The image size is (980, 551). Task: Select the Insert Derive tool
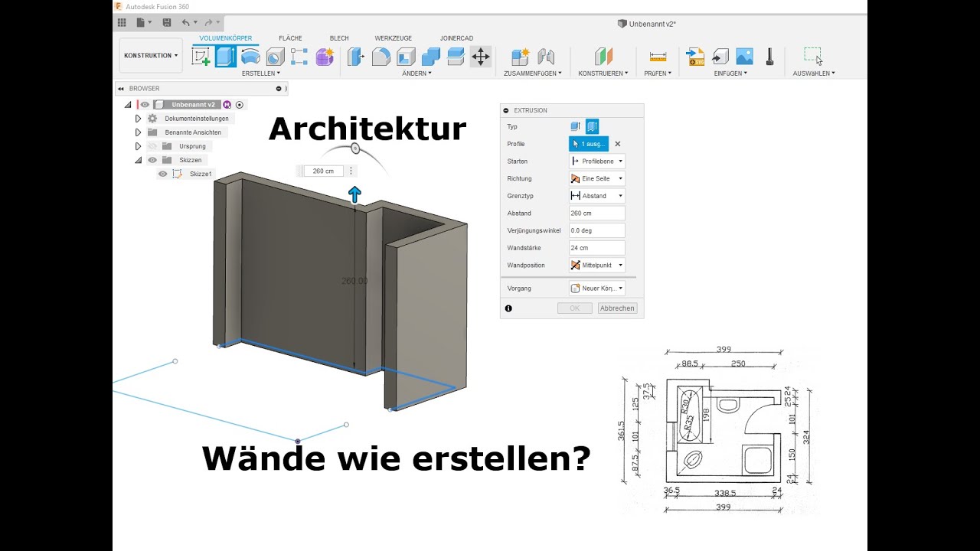pos(720,57)
